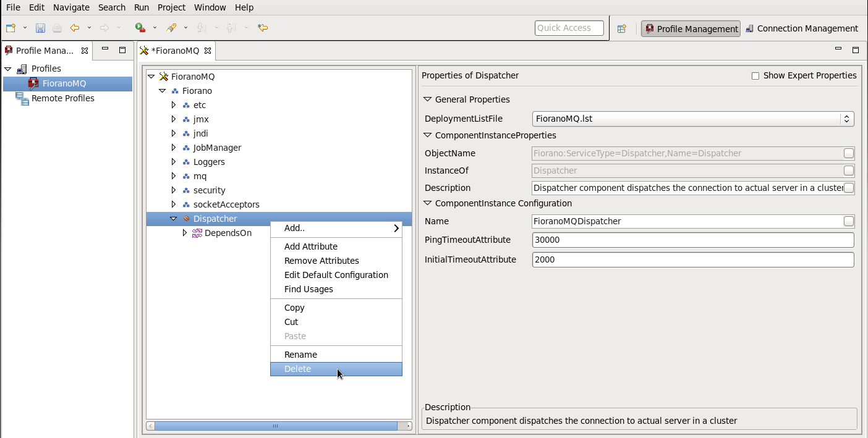Click the Loggers node icon
The width and height of the screenshot is (868, 438).
[186, 162]
